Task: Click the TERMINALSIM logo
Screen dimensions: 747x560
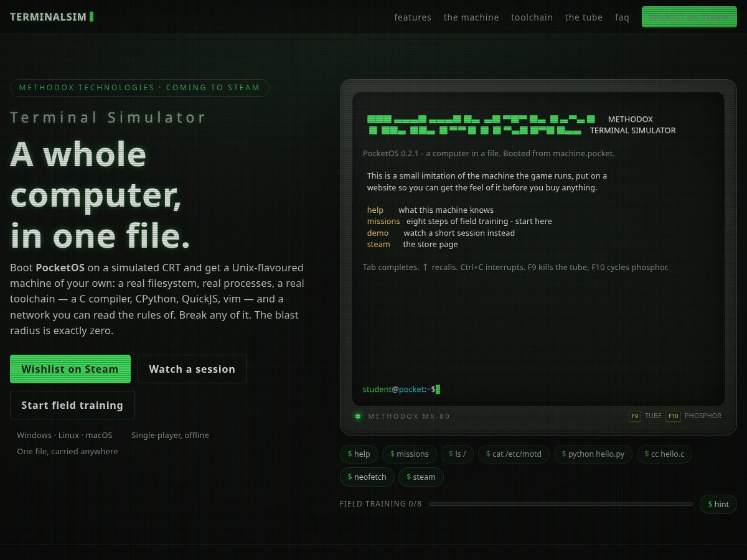Action: tap(52, 17)
